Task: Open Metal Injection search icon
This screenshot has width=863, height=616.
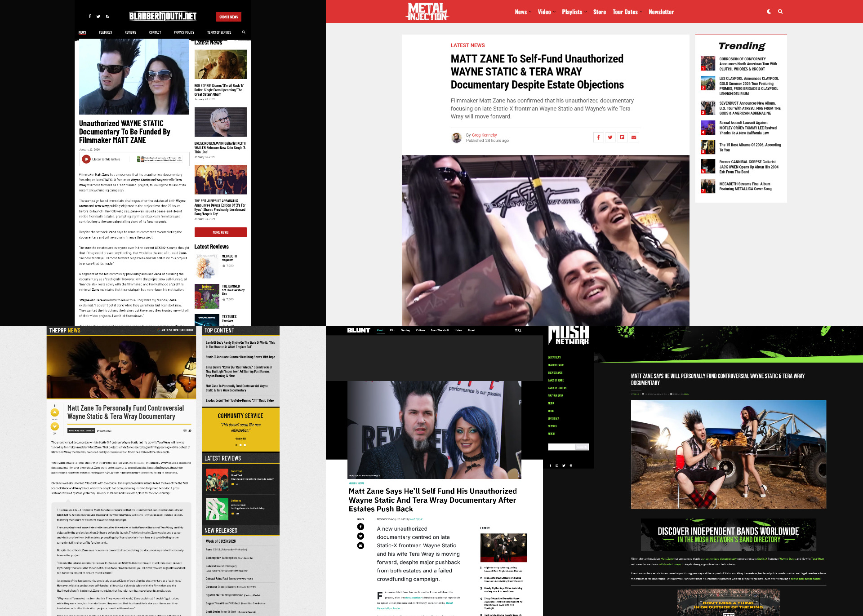Action: (780, 12)
